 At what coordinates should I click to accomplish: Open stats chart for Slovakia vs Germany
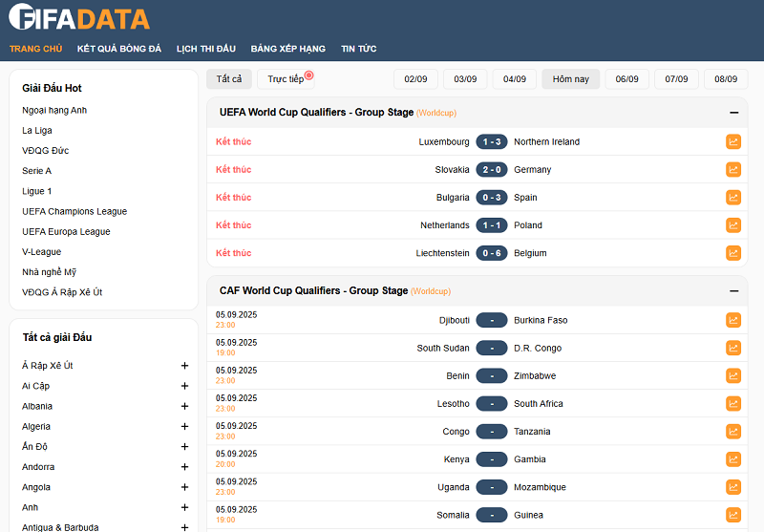click(733, 170)
